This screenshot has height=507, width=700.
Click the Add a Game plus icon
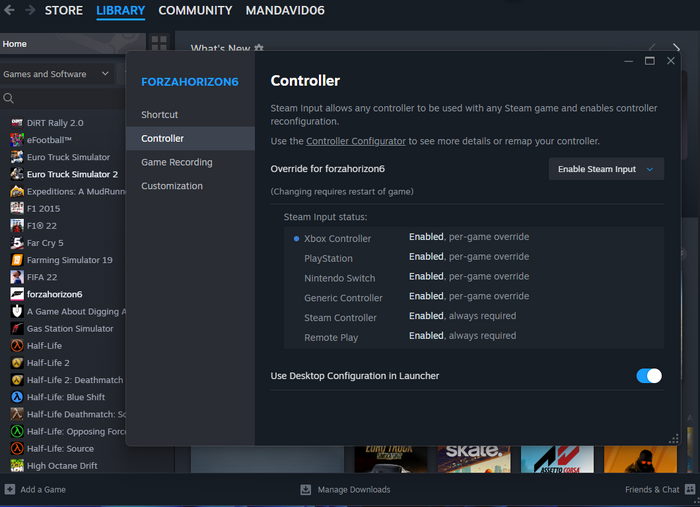tap(9, 490)
